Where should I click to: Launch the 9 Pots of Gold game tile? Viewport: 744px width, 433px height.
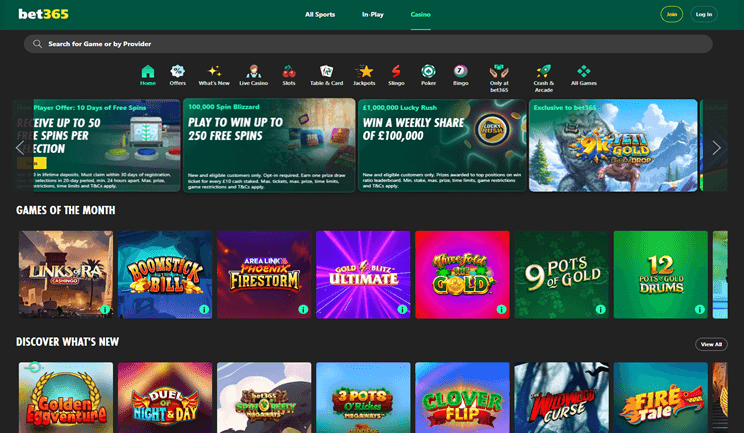pos(562,275)
